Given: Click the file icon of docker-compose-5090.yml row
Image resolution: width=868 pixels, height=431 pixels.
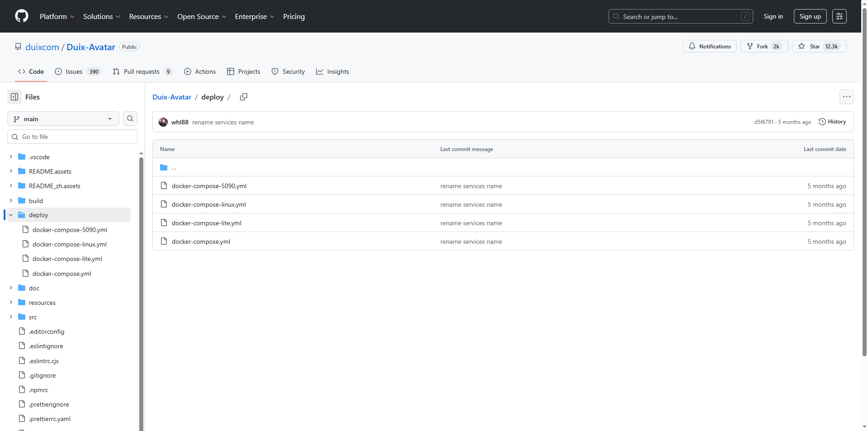Looking at the screenshot, I should [x=164, y=185].
